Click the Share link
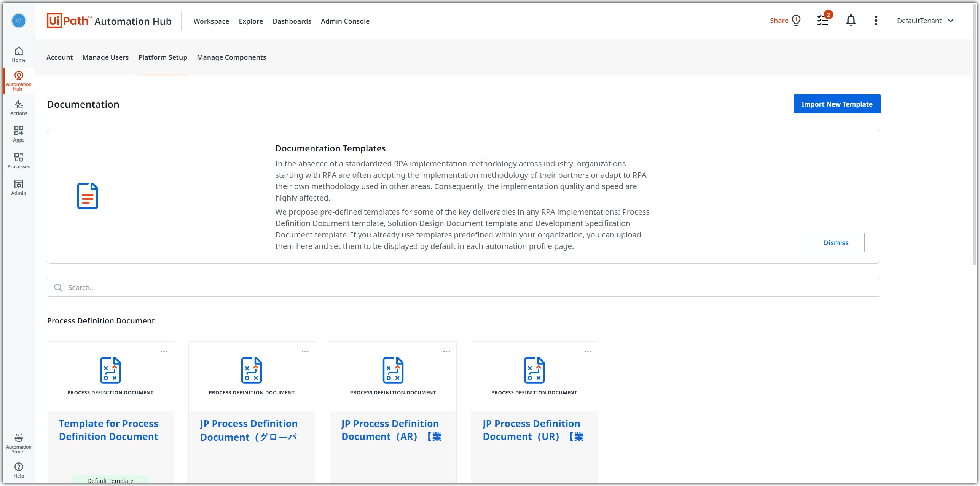 779,21
